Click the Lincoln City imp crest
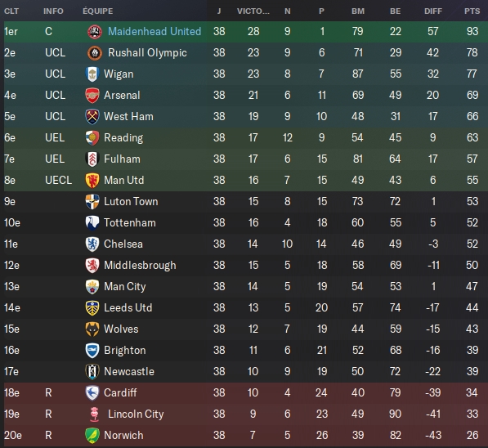488x448 pixels. coord(95,414)
